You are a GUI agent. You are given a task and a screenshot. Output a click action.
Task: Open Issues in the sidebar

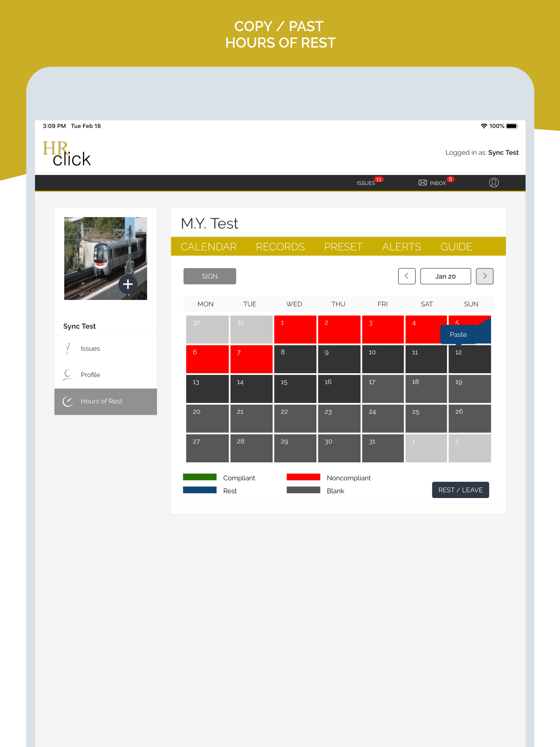[x=105, y=349]
